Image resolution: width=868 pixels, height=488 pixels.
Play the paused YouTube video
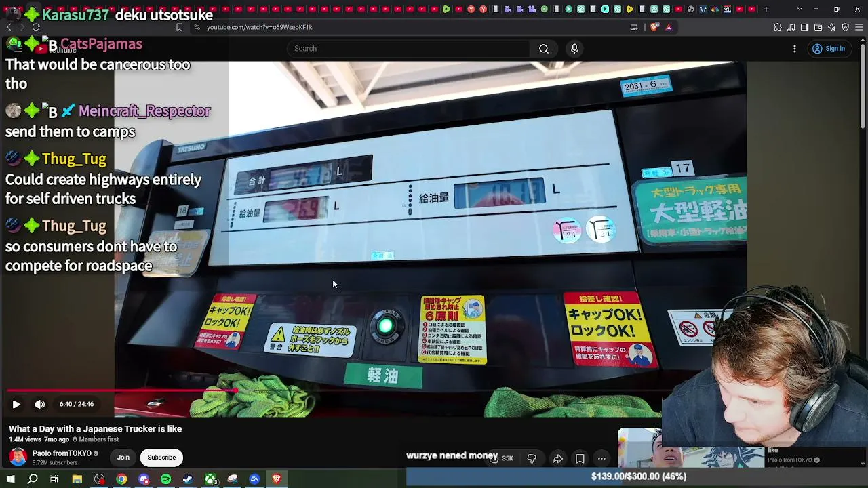coord(16,404)
